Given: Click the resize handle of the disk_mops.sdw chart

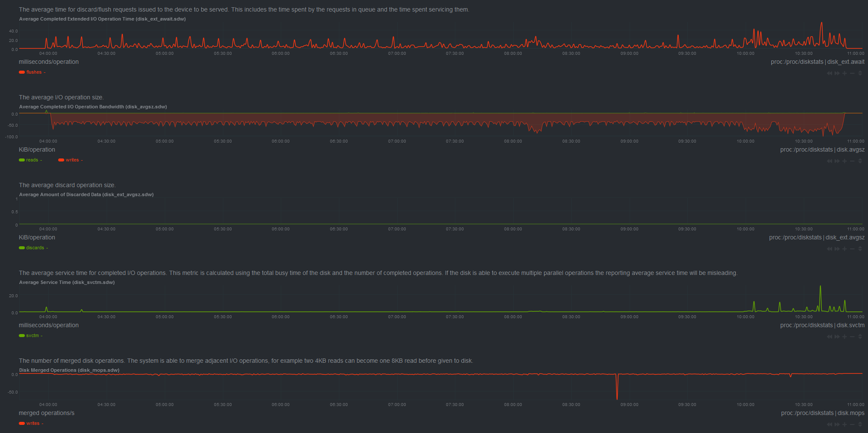Looking at the screenshot, I should click(x=860, y=424).
